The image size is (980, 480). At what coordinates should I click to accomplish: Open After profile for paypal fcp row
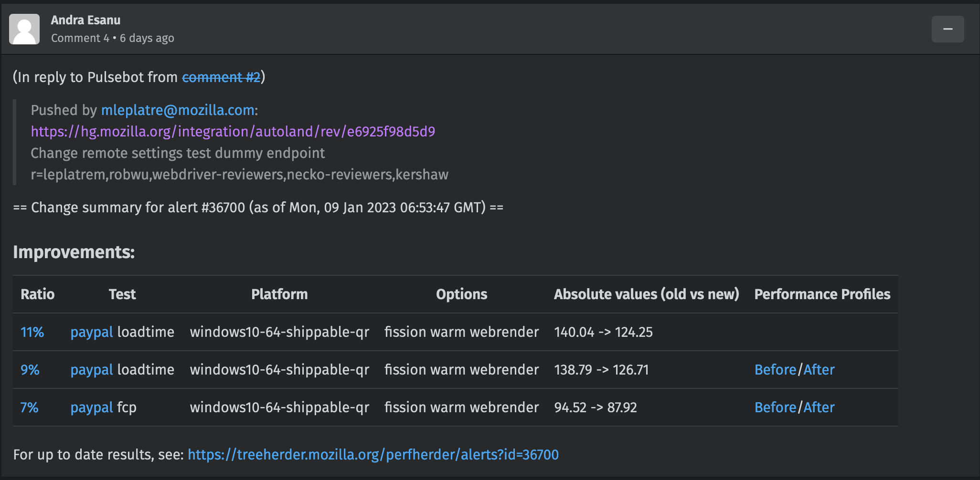pos(819,407)
